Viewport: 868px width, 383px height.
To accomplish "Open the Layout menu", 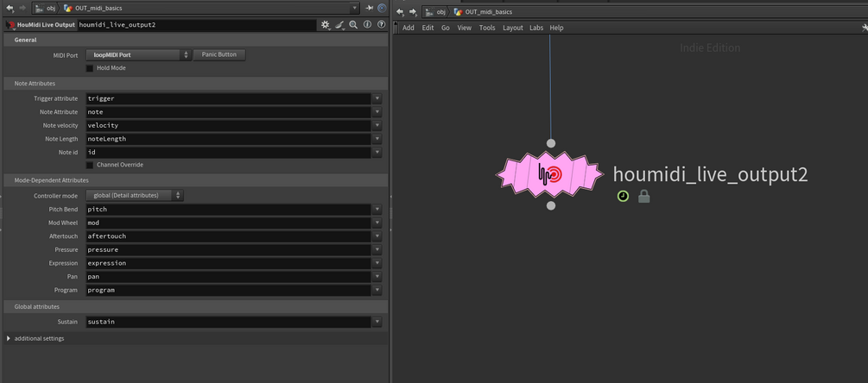I will pos(513,28).
